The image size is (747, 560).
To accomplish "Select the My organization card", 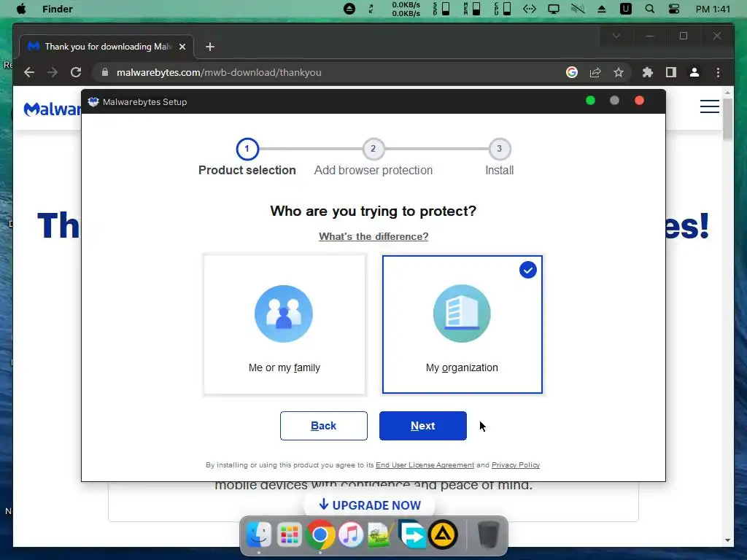I will [x=462, y=324].
